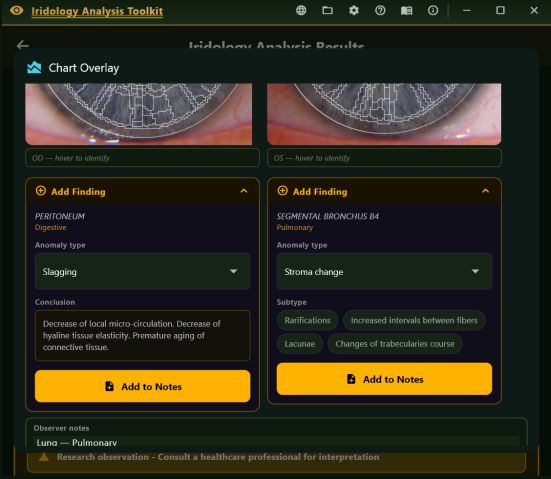Select the Lacunae subtype chip

point(300,344)
